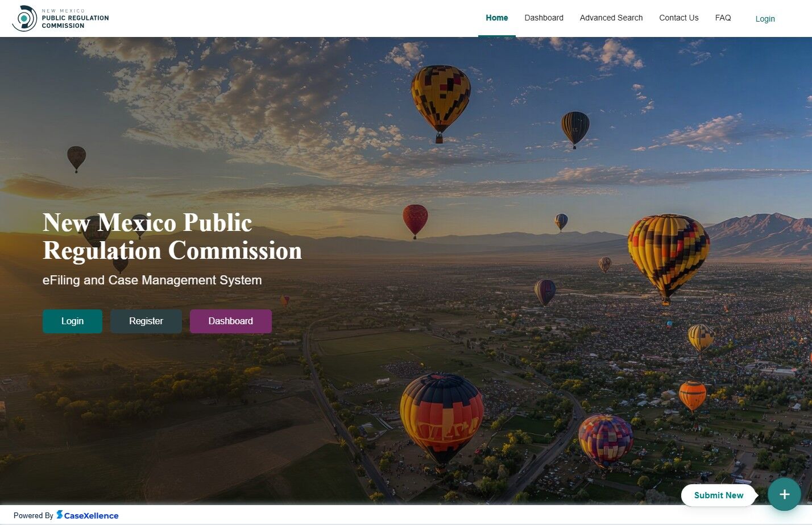Click the purple Dashboard button
Screen dimensions: 812x525
tap(230, 321)
